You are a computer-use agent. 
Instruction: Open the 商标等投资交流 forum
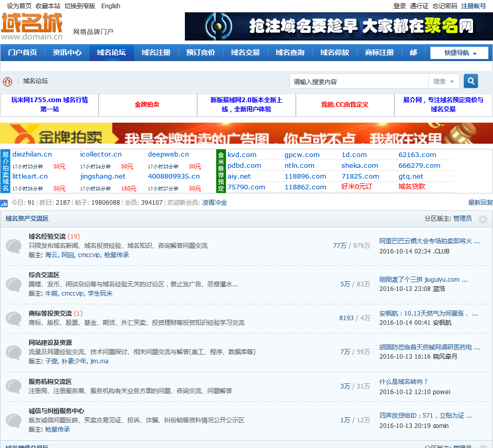[50, 314]
